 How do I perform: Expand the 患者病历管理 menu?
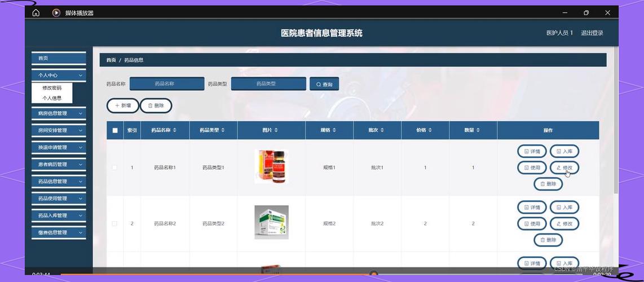(x=59, y=164)
